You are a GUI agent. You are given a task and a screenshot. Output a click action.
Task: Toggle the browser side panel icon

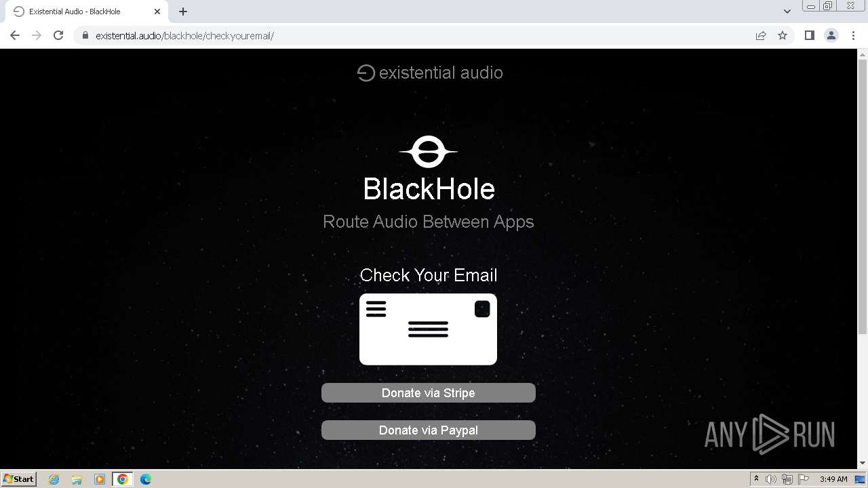click(x=809, y=35)
